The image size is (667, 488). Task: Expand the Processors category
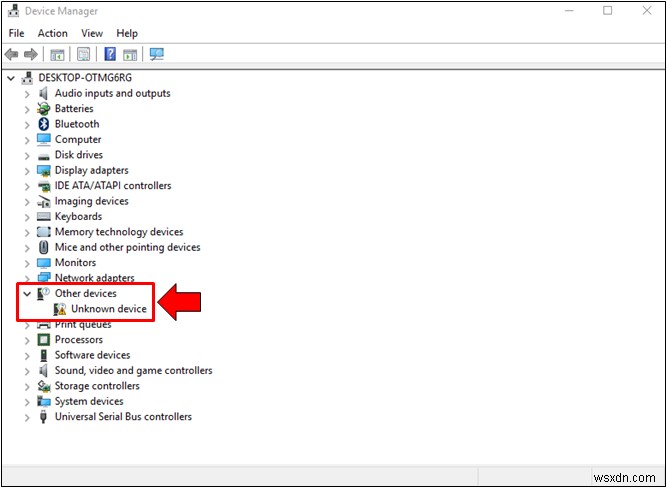coord(27,340)
